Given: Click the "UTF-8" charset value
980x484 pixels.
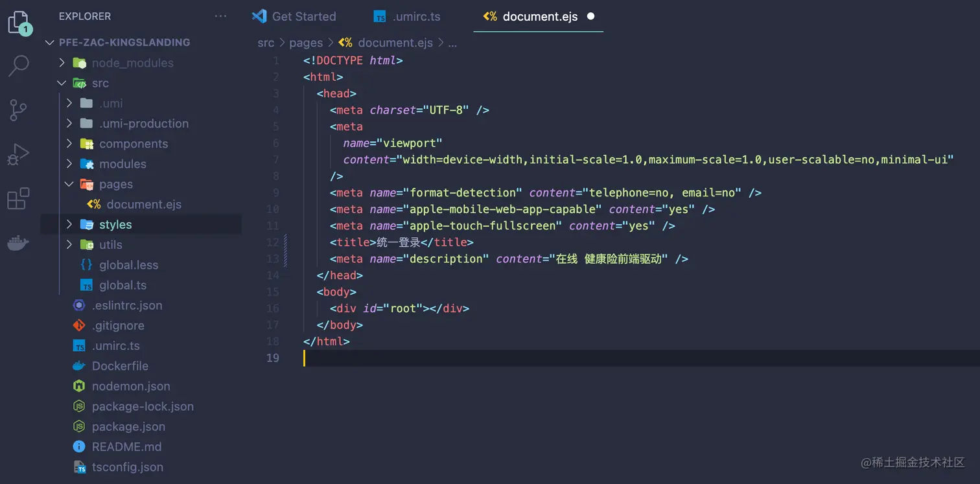Looking at the screenshot, I should [446, 110].
